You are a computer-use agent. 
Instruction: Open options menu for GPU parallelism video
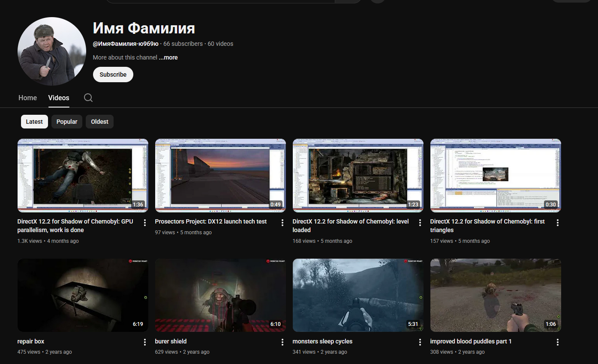tap(145, 222)
